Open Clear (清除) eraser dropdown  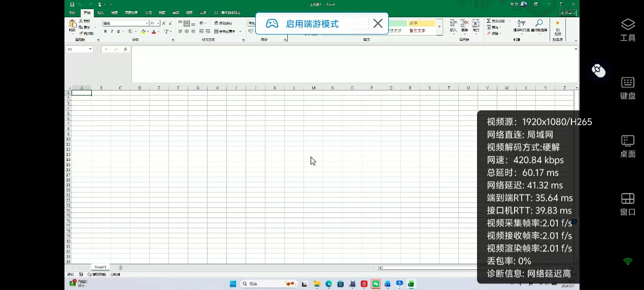coord(494,34)
